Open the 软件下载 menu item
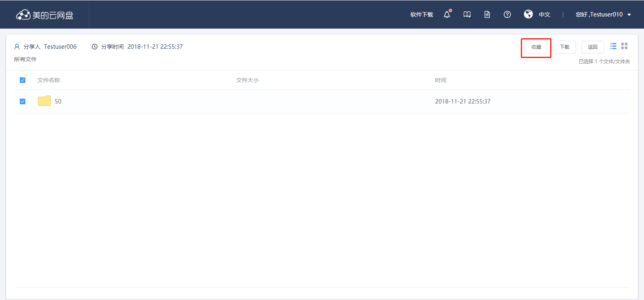The image size is (644, 300). 421,14
